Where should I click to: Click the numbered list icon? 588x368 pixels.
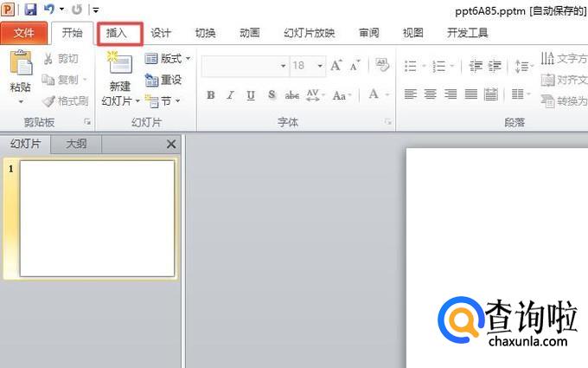(438, 67)
